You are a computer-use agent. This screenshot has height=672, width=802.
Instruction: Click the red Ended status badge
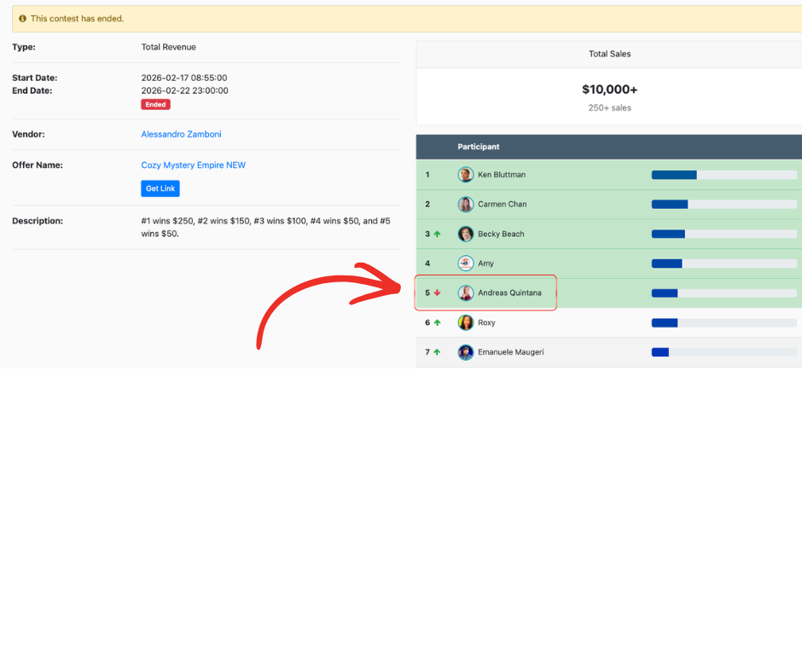[155, 105]
